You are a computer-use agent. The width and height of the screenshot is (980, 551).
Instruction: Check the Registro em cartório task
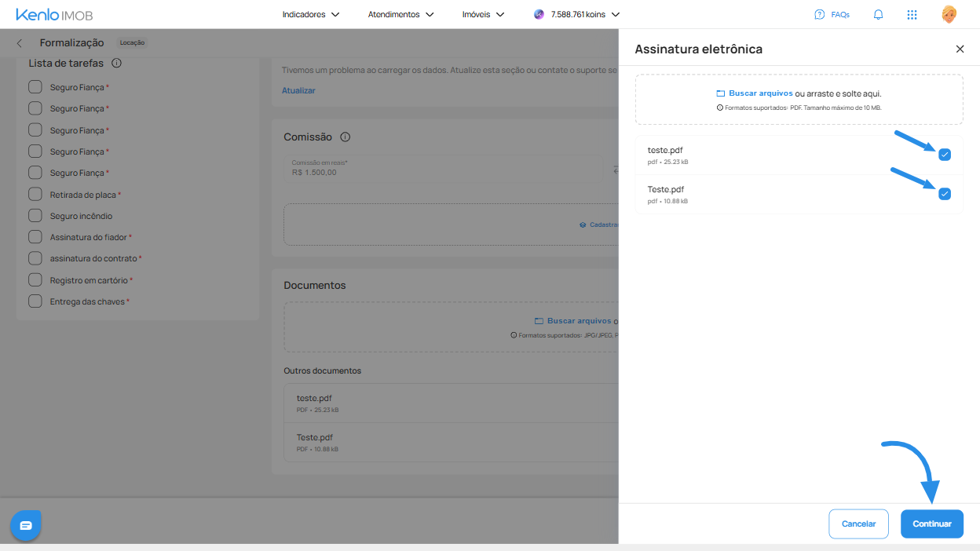click(35, 279)
